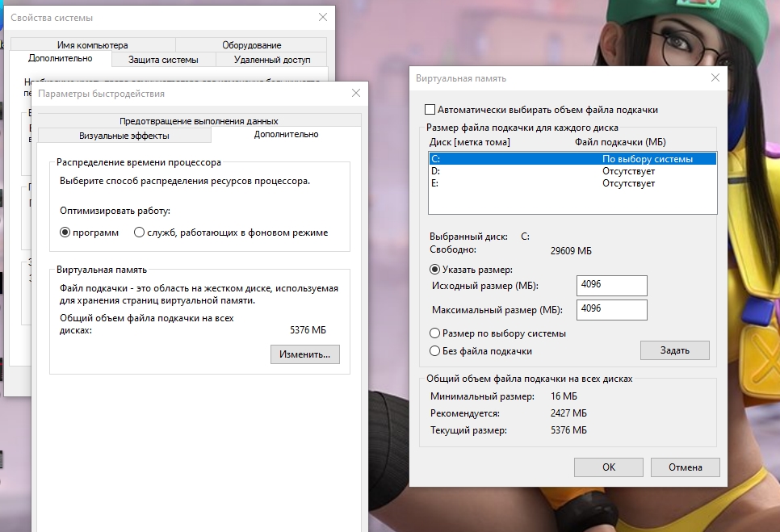Open Предотвращение выполнения данных tab

pos(199,120)
